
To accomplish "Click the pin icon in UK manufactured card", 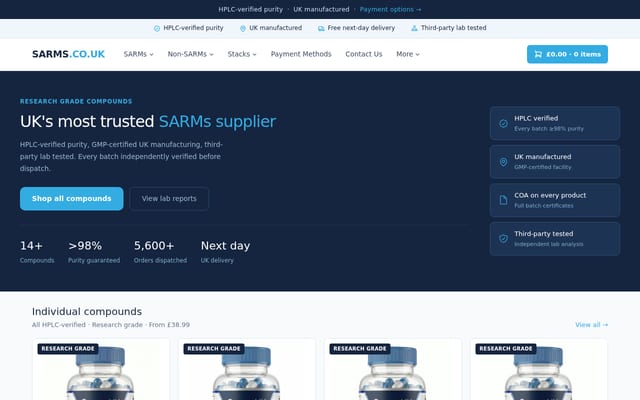I will pyautogui.click(x=503, y=162).
